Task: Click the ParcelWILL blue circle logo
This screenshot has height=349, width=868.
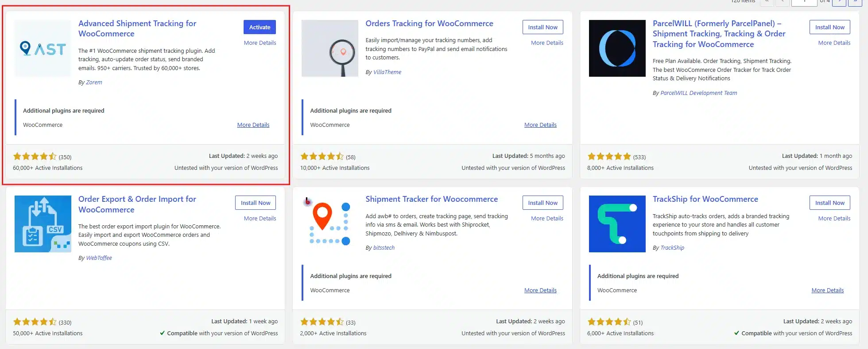Action: 617,48
